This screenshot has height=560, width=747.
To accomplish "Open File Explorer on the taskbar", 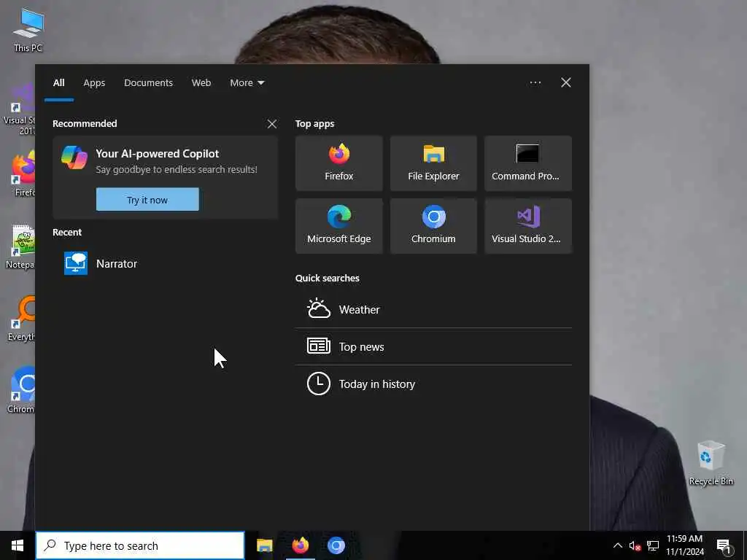I will 264,545.
